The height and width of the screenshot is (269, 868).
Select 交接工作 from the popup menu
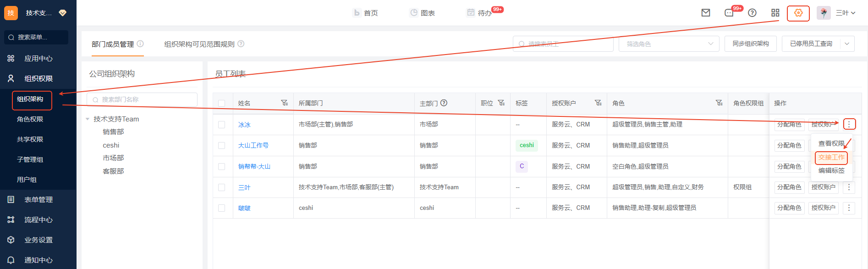tap(831, 158)
